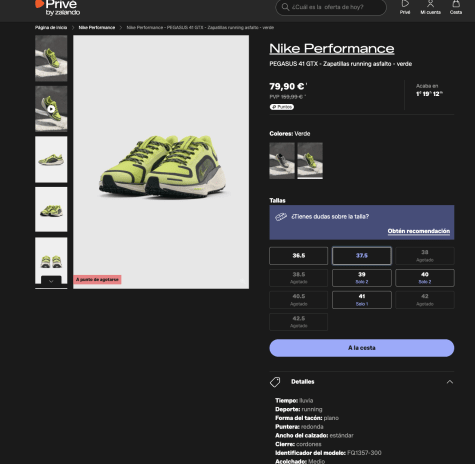Collapse the Detalles section chevron
The width and height of the screenshot is (475, 464).
450,382
